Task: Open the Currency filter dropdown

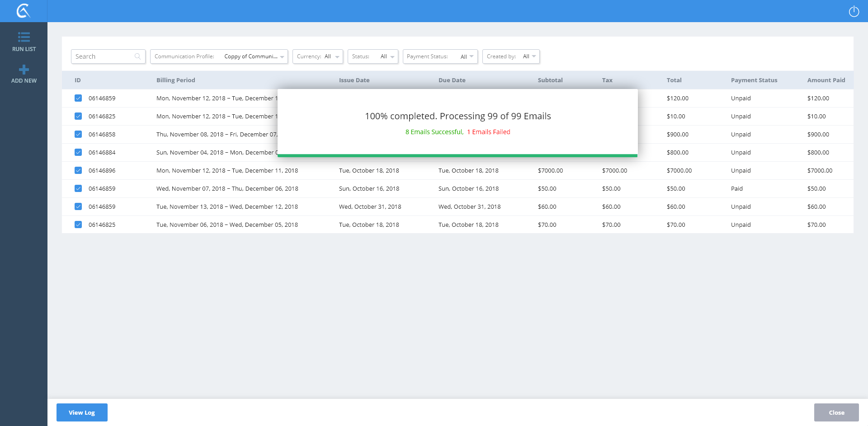Action: (317, 56)
